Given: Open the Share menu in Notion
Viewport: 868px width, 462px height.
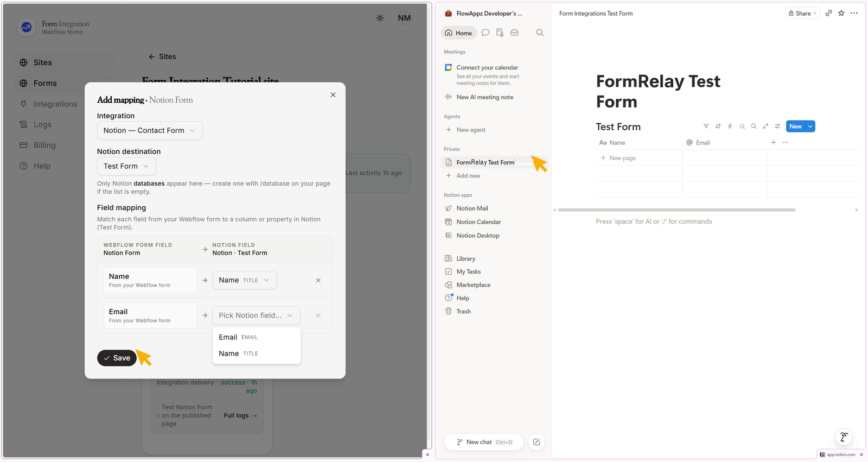Looking at the screenshot, I should (x=802, y=14).
